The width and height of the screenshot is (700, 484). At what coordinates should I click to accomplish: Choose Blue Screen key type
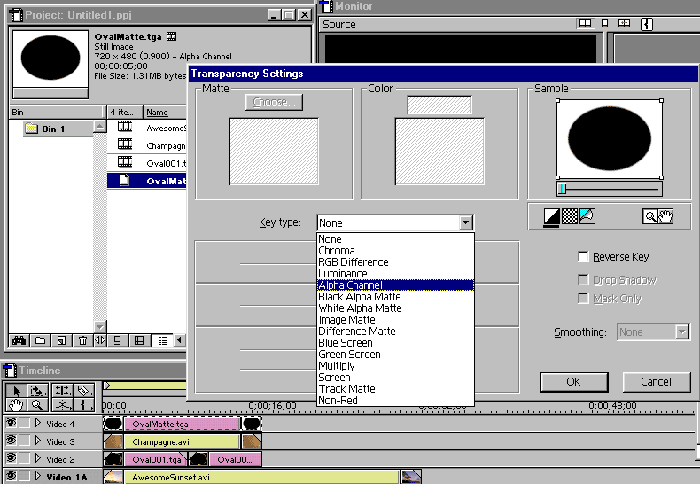pos(395,343)
